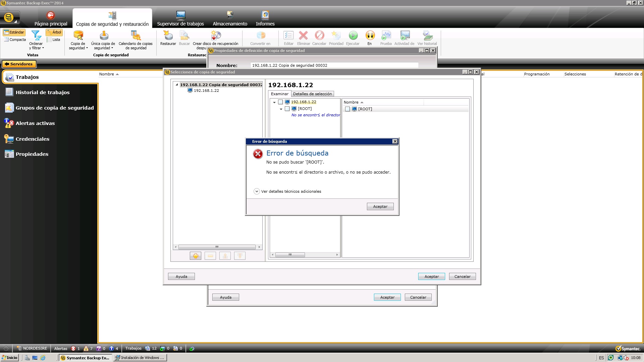Click the left tree horizontal scrollbar

coord(217,247)
